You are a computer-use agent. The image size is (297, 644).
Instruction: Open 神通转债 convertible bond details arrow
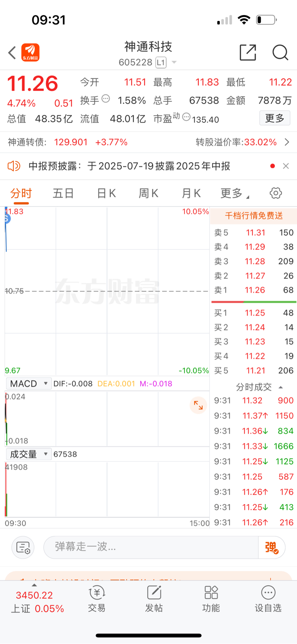click(x=287, y=142)
